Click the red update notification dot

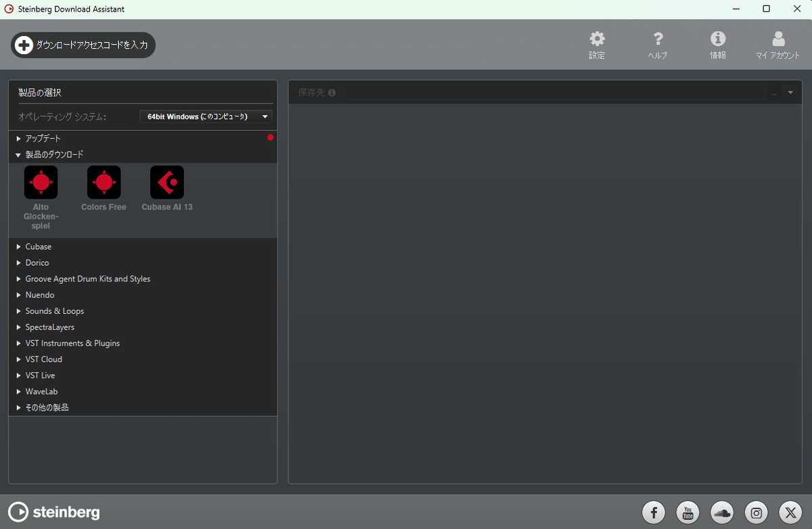point(271,137)
